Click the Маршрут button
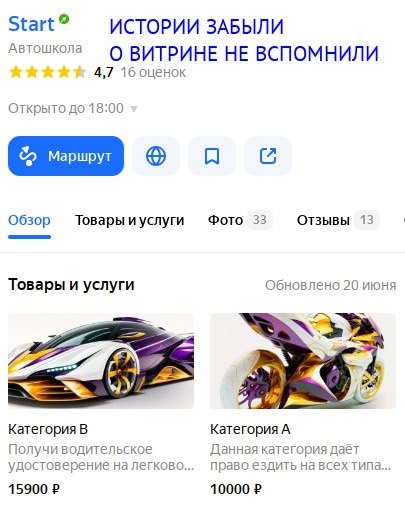 click(66, 156)
